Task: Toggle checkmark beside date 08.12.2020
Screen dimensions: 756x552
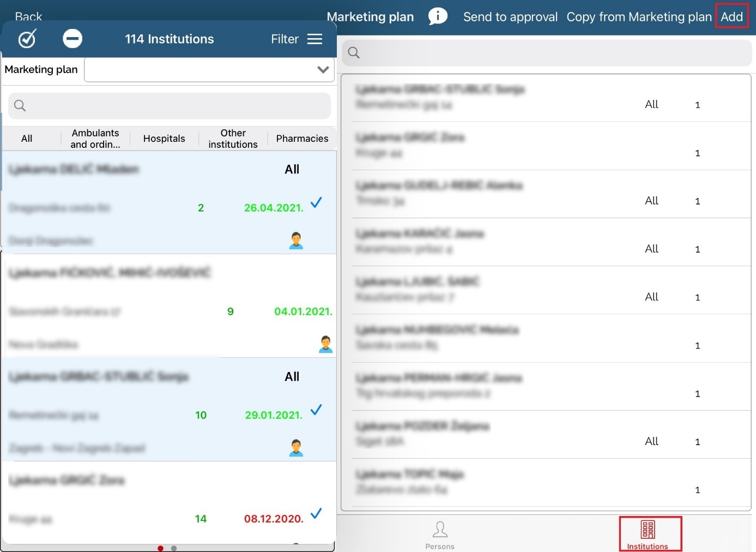Action: [x=316, y=513]
